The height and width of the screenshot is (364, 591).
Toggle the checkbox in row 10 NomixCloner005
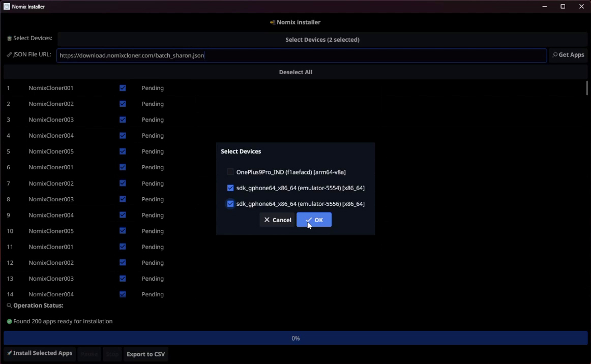123,231
